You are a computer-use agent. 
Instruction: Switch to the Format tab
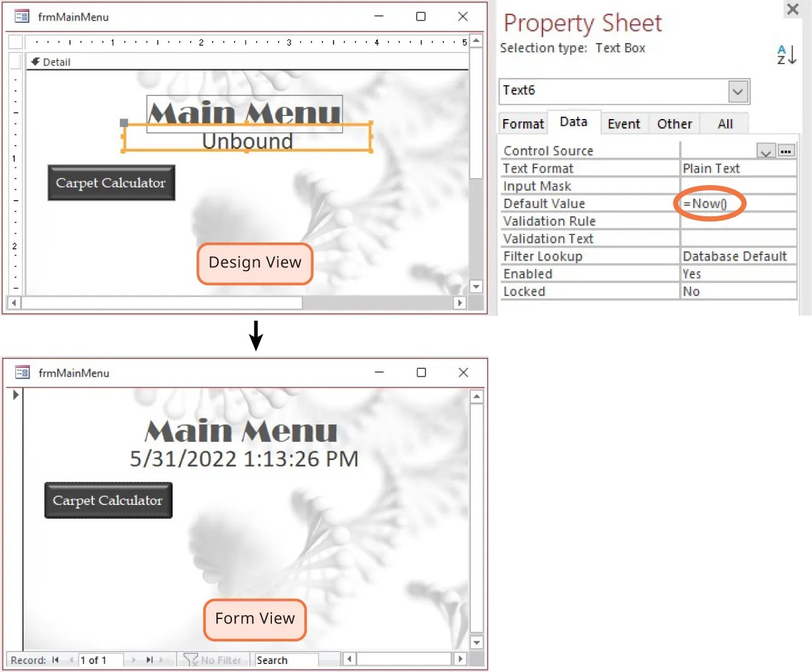pos(523,123)
